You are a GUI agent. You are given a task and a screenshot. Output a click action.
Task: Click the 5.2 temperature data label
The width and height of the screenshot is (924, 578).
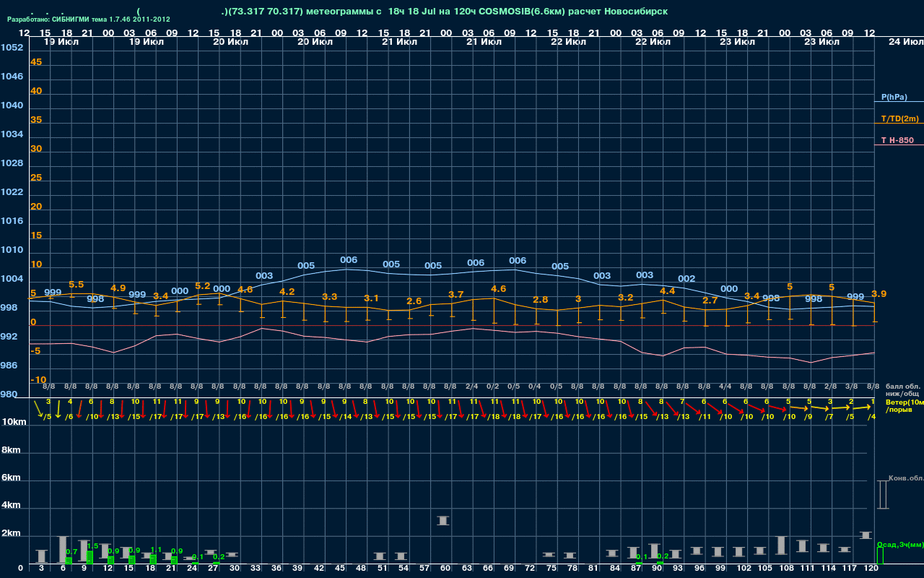pos(202,286)
